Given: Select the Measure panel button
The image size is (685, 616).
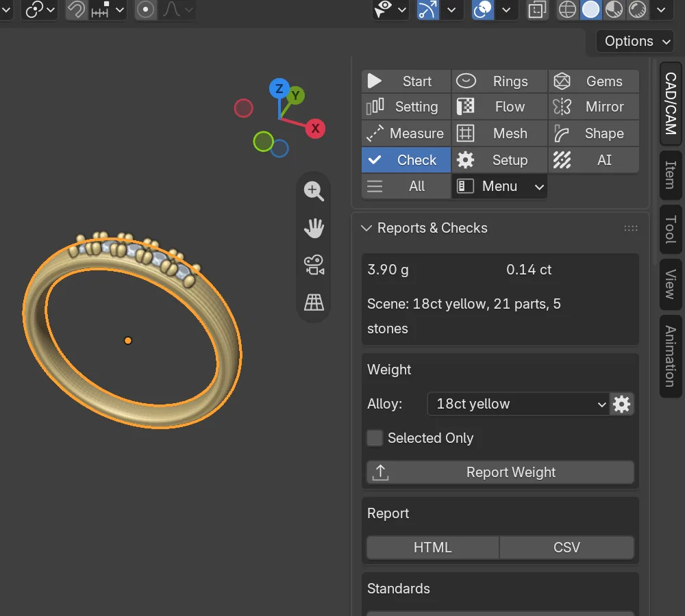Looking at the screenshot, I should (x=406, y=133).
